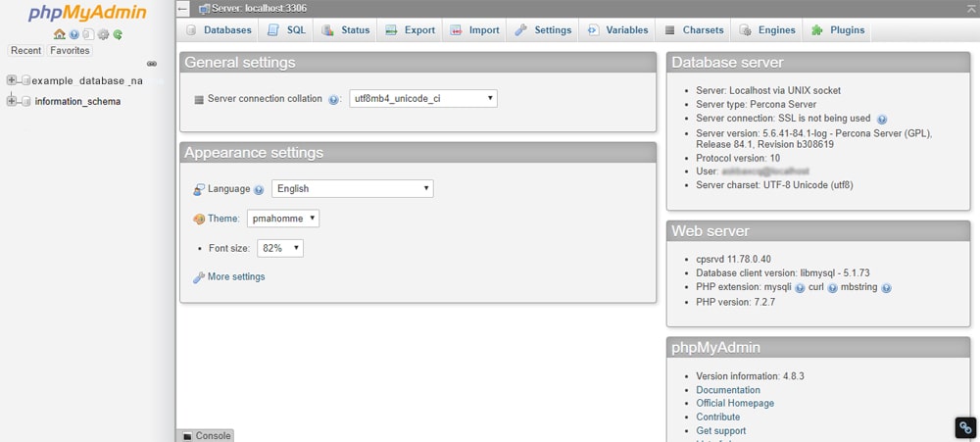
Task: Click help icon after SSL is not being used
Action: tap(882, 119)
